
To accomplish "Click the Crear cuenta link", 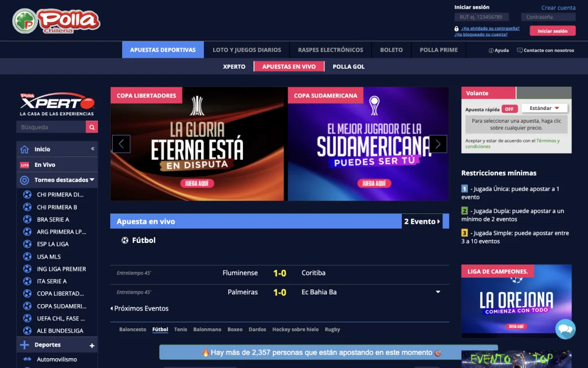I will tap(559, 8).
